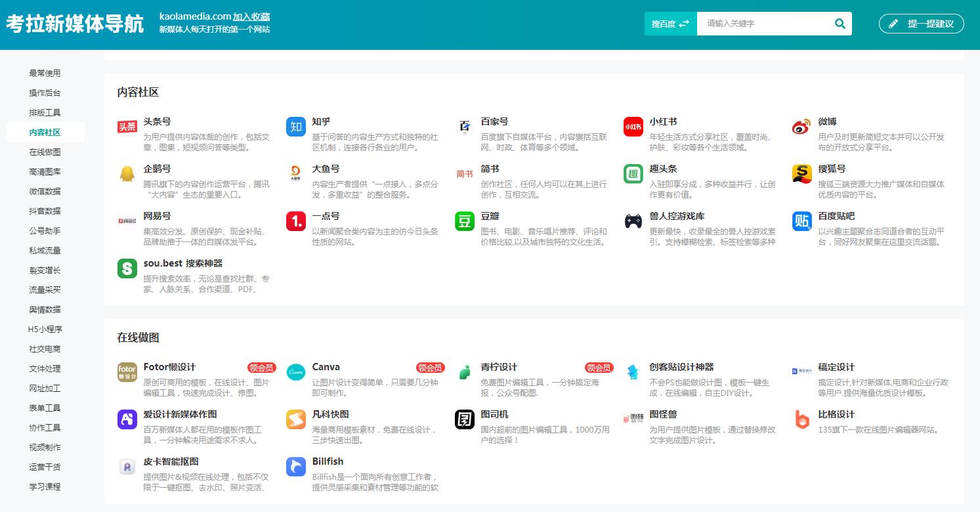This screenshot has width=980, height=512.
Task: Click the 爱设计新媒体作图 purple icon
Action: coord(127,419)
